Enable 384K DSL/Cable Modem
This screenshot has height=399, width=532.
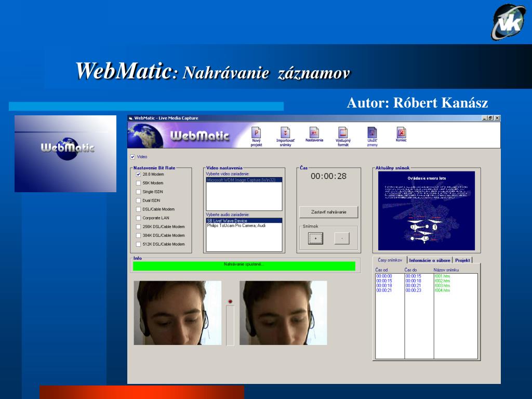(138, 235)
